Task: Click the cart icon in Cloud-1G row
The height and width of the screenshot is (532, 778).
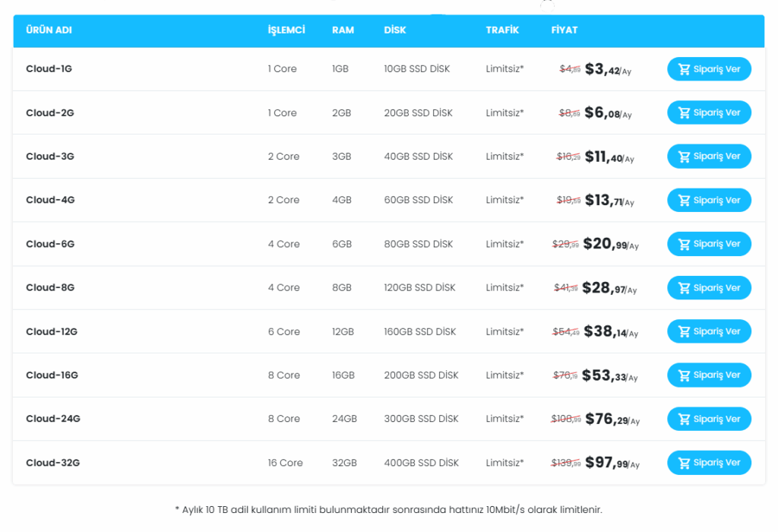Action: tap(684, 69)
